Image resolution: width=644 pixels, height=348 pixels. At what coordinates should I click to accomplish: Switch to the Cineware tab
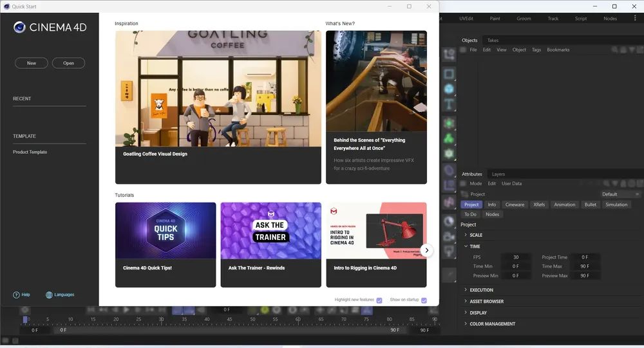point(515,205)
